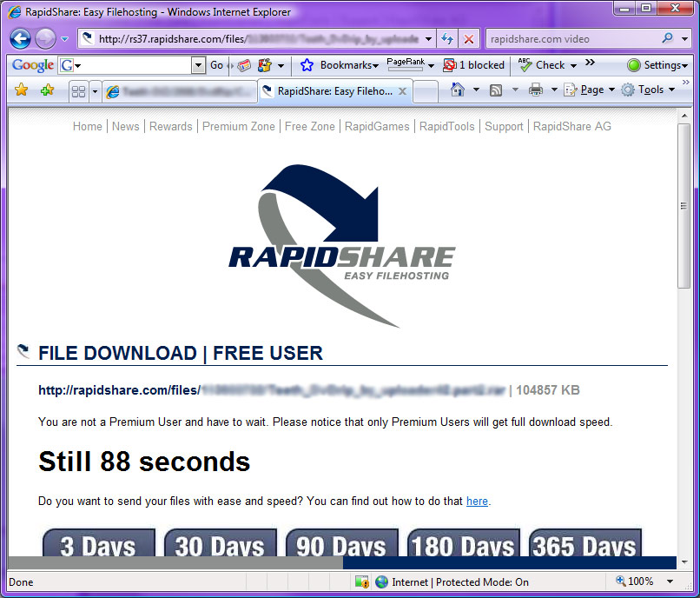Screen dimensions: 700x598
Task: Select the 180 Days premium option
Action: click(x=464, y=542)
